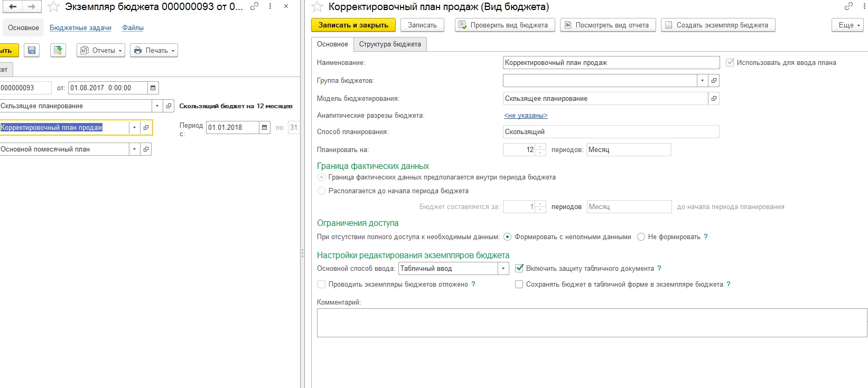Image resolution: width=868 pixels, height=388 pixels.
Task: Click the save diskette icon in left panel
Action: point(32,50)
